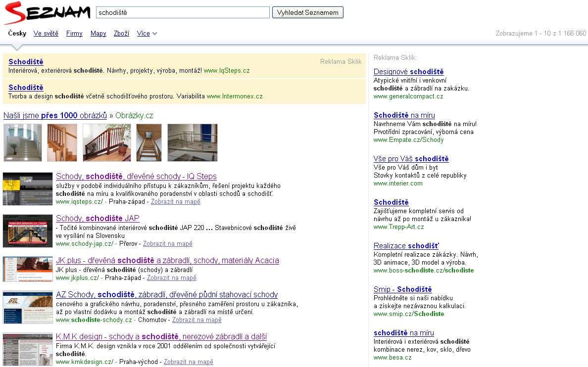The height and width of the screenshot is (367, 588).
Task: Click the search box containing "schodiště"
Action: [183, 12]
